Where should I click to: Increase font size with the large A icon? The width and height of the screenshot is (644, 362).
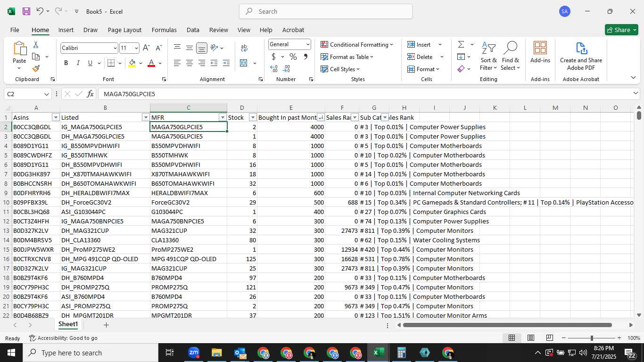tap(146, 48)
